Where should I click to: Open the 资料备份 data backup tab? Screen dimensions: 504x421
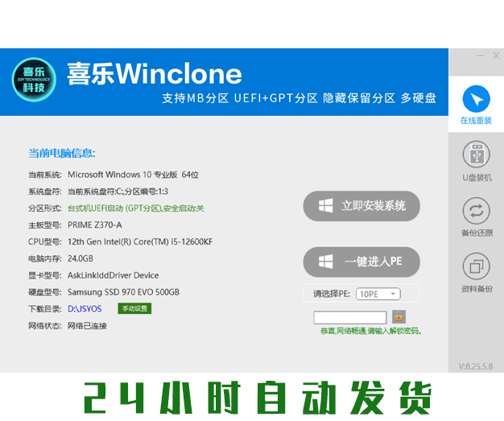476,273
